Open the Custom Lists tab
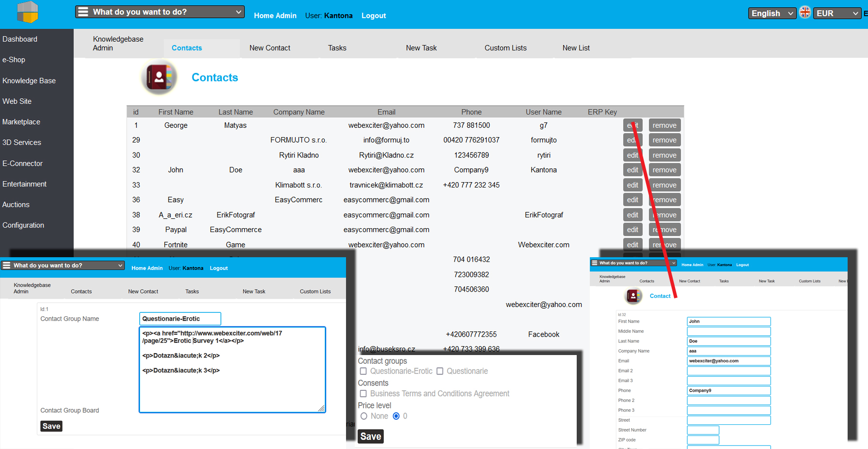Screen dimensions: 868x449 tap(505, 48)
